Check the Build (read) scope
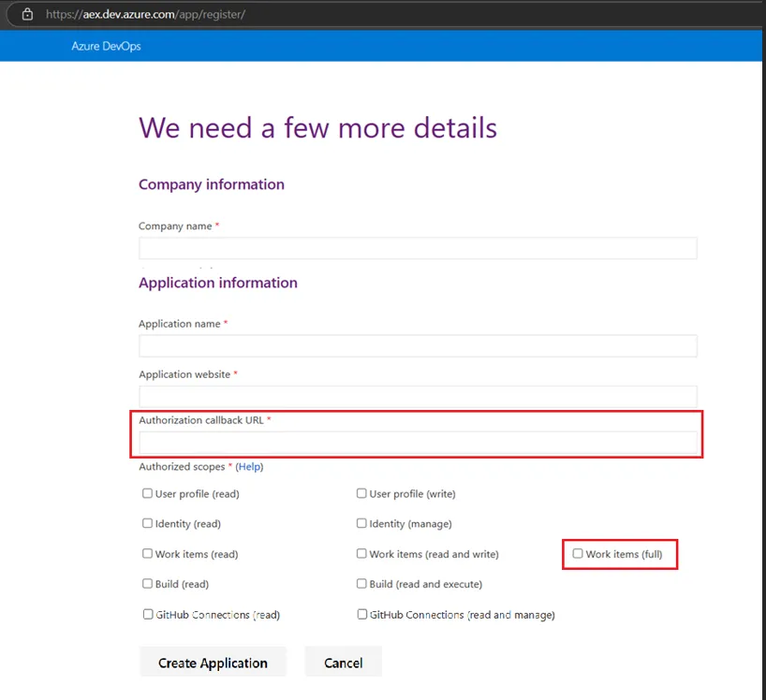 click(147, 584)
